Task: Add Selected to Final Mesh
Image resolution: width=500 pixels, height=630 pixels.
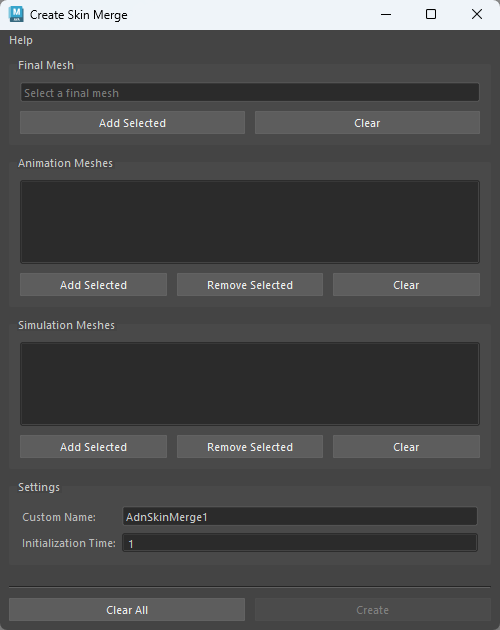Action: [132, 123]
